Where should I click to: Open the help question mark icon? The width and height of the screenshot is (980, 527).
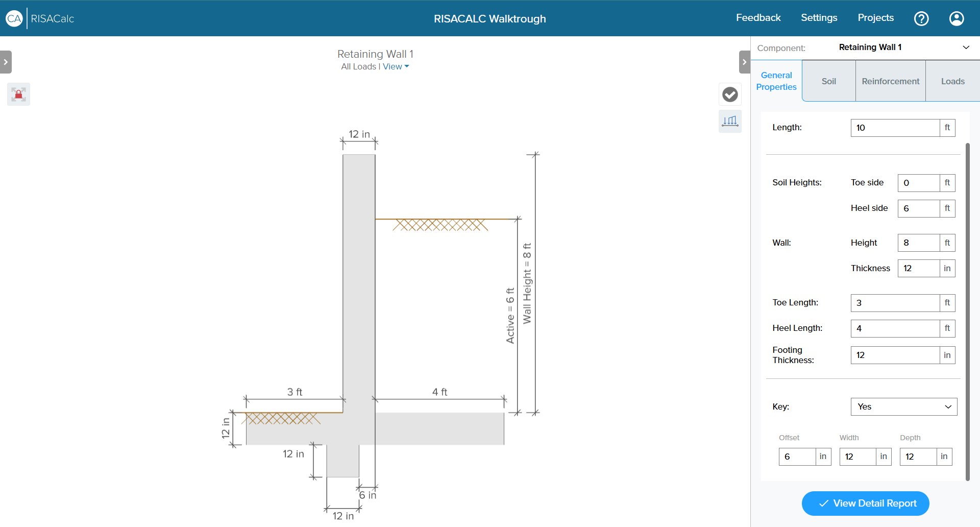921,19
